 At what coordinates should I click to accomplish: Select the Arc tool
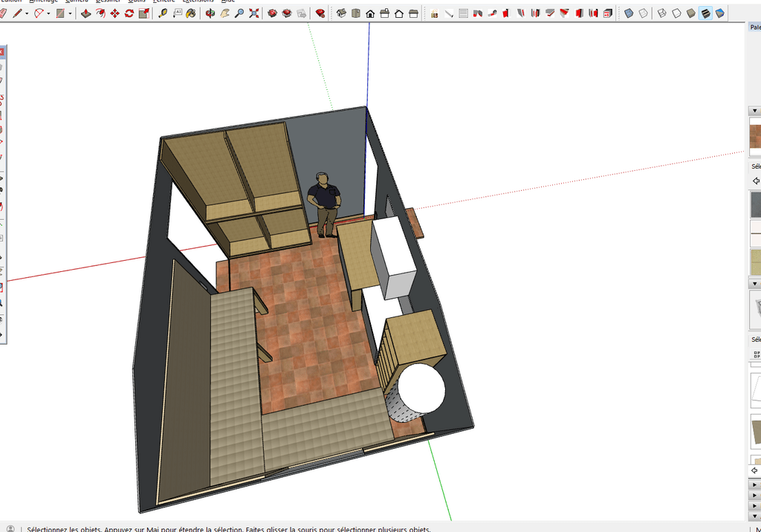[39, 13]
